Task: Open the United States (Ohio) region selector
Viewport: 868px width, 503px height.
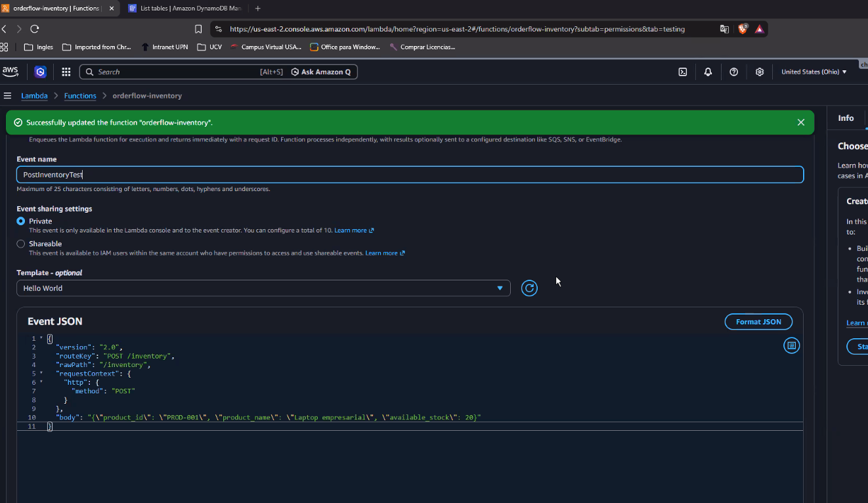Action: pyautogui.click(x=814, y=72)
